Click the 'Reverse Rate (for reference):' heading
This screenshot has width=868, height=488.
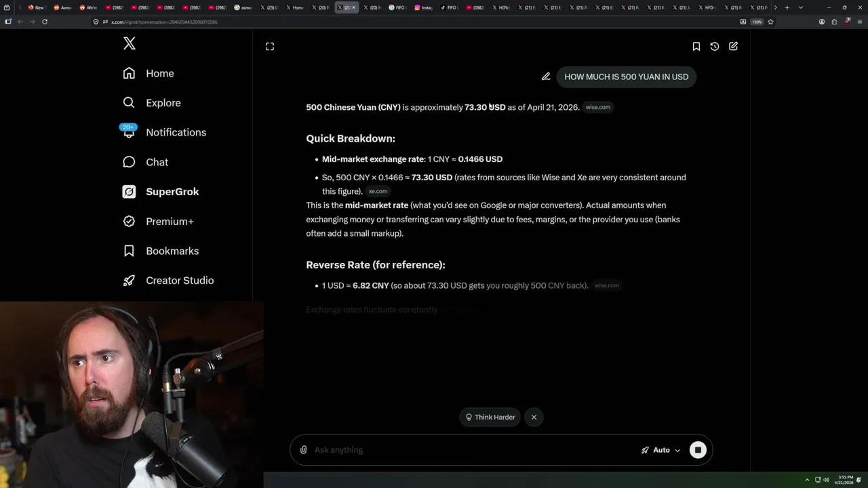pyautogui.click(x=376, y=265)
